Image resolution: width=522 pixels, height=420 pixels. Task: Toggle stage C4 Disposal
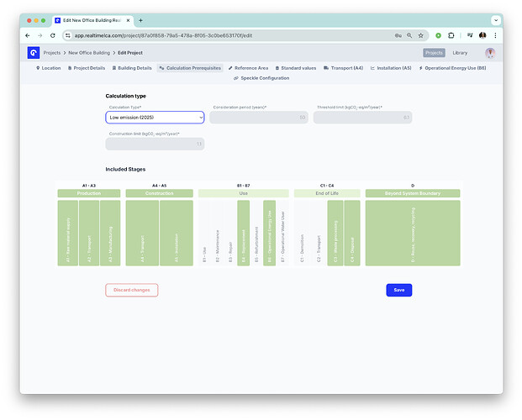[x=352, y=233]
